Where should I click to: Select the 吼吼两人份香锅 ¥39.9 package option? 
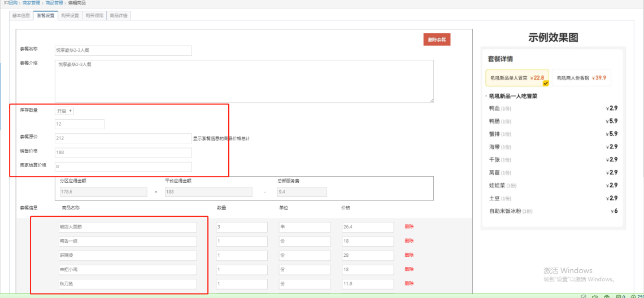(581, 78)
